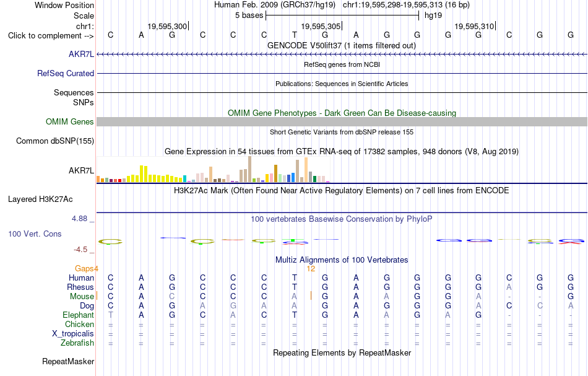Image resolution: width=588 pixels, height=376 pixels.
Task: Click the GENCODE V50lift37 track title
Action: pyautogui.click(x=342, y=45)
